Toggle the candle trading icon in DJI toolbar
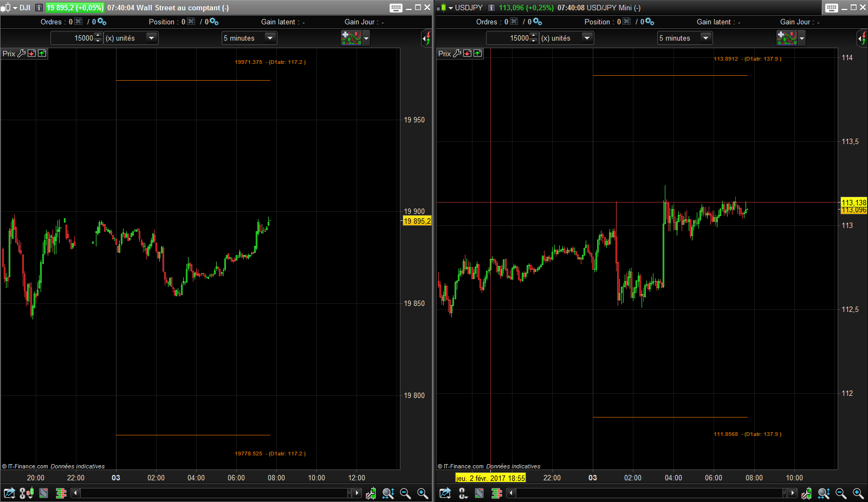The image size is (868, 502). click(x=371, y=493)
